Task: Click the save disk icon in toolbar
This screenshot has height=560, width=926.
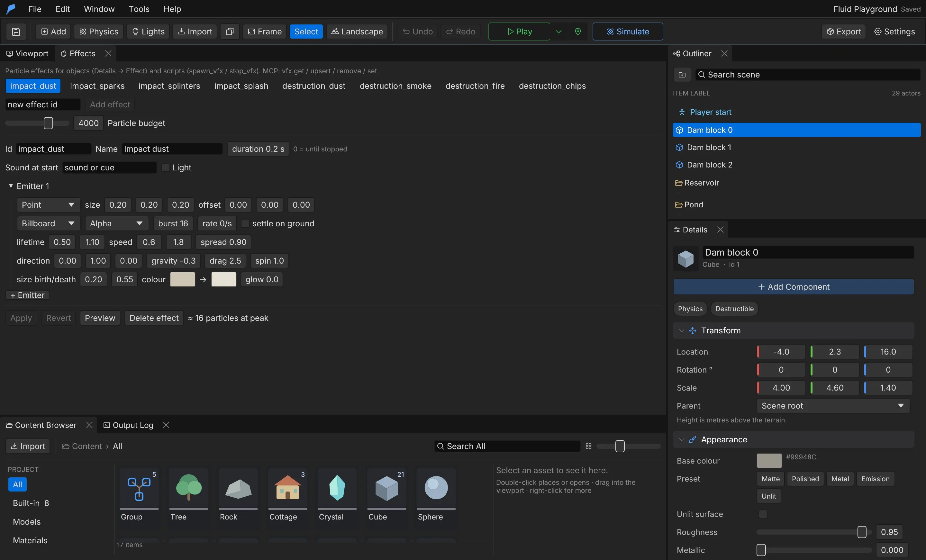Action: [16, 32]
